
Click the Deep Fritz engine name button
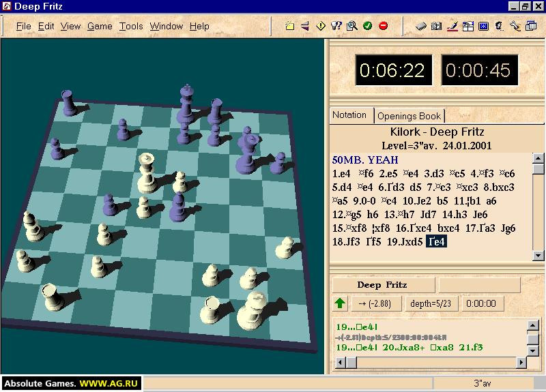click(x=382, y=285)
